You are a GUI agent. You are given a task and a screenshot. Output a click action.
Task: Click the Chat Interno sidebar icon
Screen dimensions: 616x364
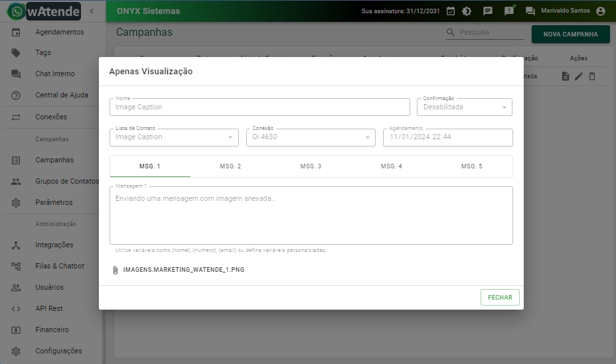(16, 74)
